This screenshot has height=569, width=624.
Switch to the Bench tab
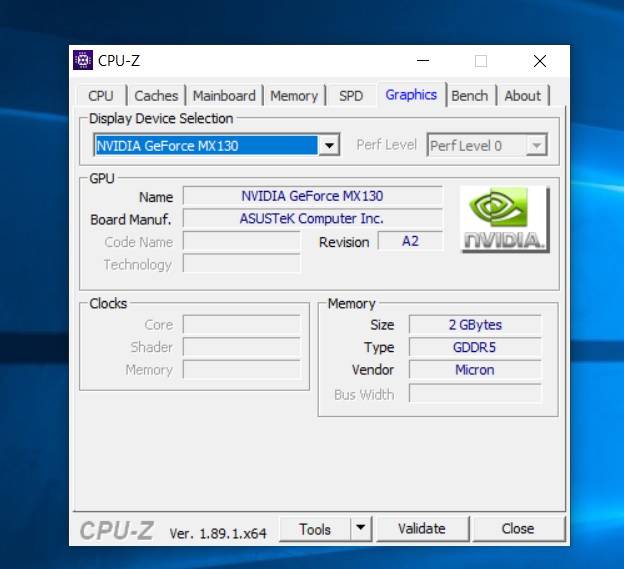[470, 96]
